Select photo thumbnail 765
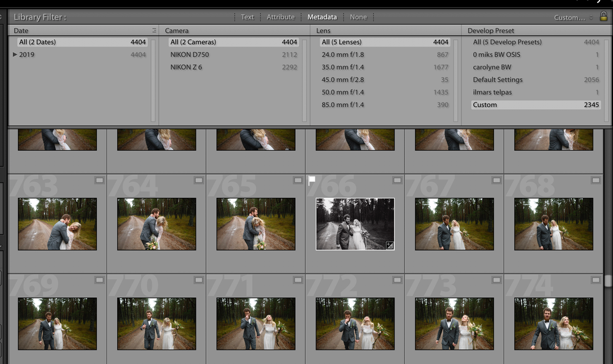This screenshot has height=364, width=613. (256, 224)
